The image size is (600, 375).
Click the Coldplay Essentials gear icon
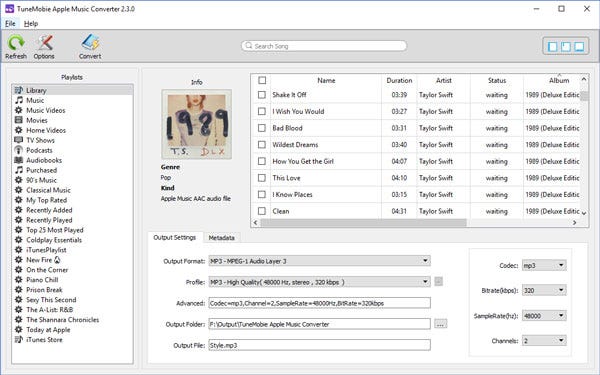click(x=18, y=240)
